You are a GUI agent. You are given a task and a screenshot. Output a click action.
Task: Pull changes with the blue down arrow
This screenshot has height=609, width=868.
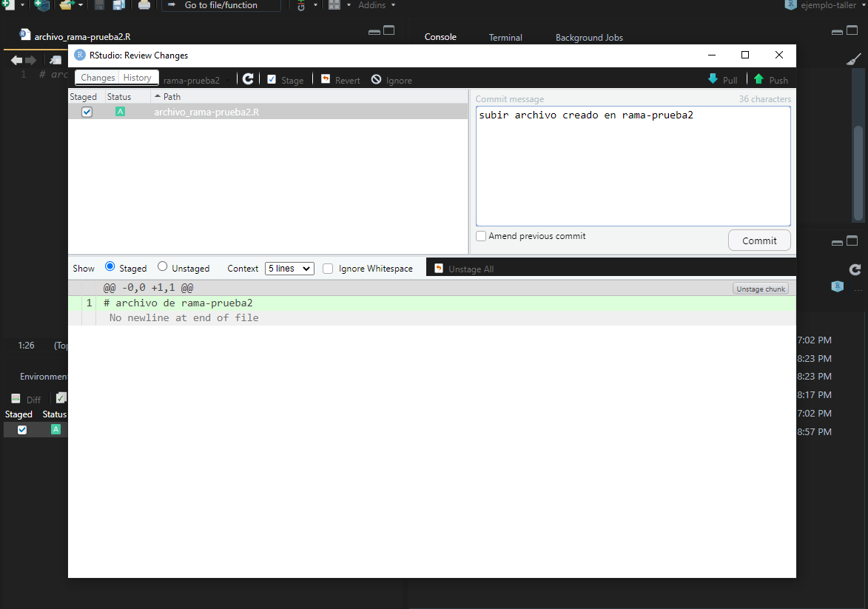click(x=713, y=78)
